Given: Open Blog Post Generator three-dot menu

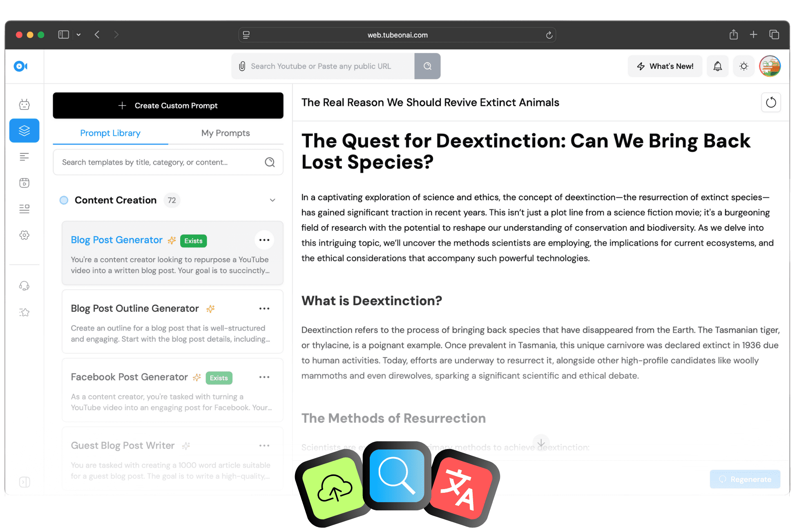Looking at the screenshot, I should pyautogui.click(x=264, y=240).
